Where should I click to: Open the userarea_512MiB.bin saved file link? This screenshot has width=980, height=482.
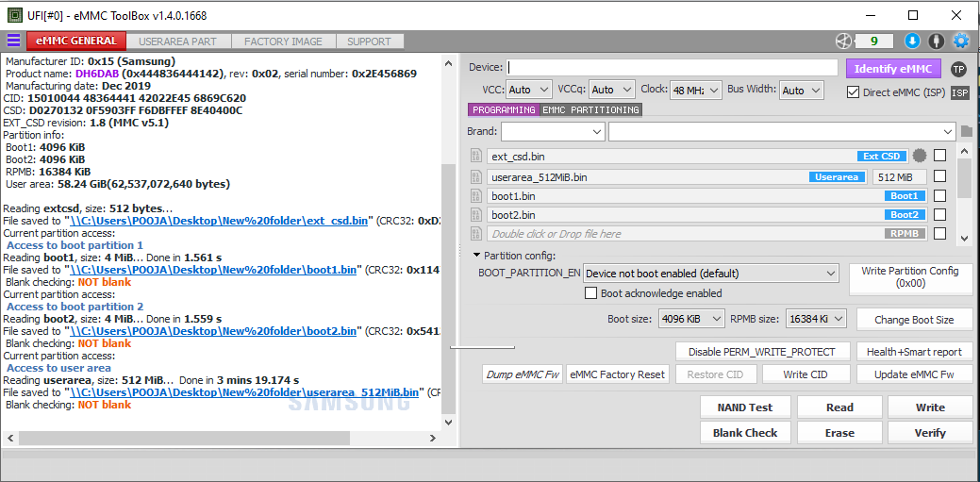[x=243, y=392]
